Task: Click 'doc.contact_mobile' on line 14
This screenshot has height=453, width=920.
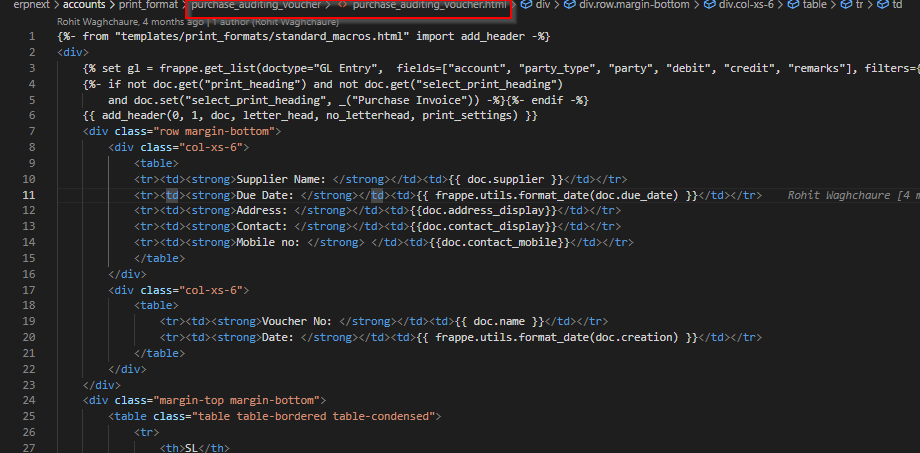Action: (499, 242)
